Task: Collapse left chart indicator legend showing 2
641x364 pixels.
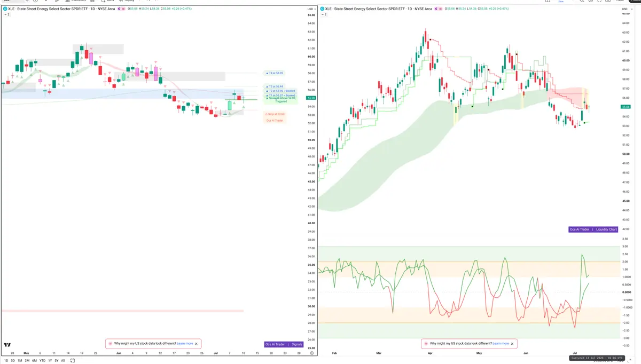Action: (x=6, y=14)
